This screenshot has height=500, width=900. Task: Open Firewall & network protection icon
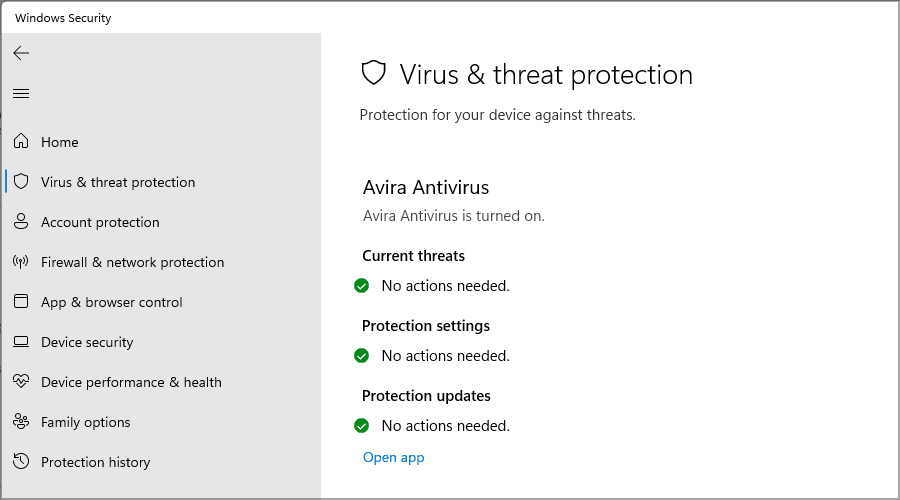tap(21, 262)
